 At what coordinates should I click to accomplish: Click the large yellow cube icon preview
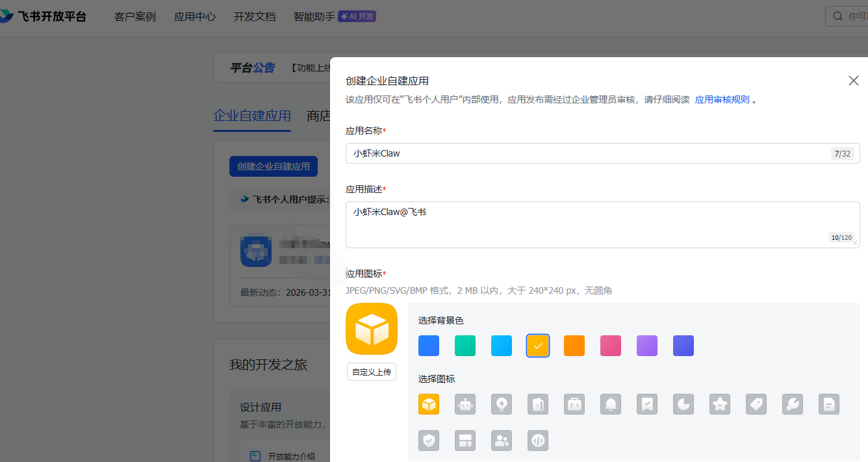[372, 329]
